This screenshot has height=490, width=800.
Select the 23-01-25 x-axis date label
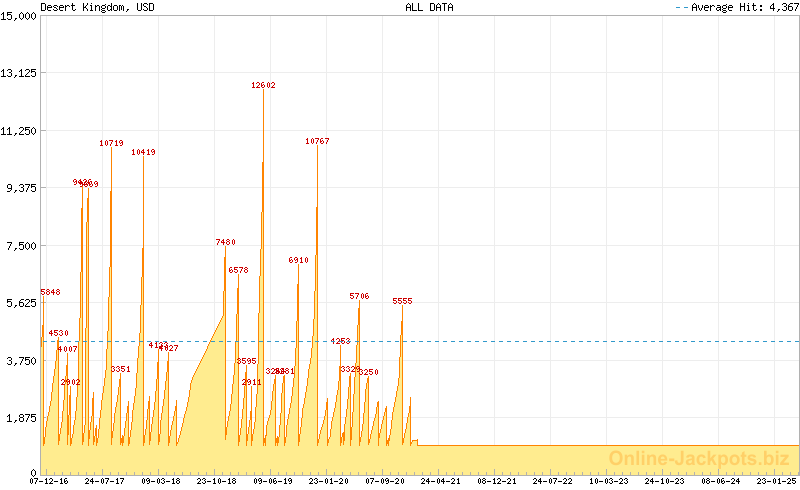[x=777, y=481]
